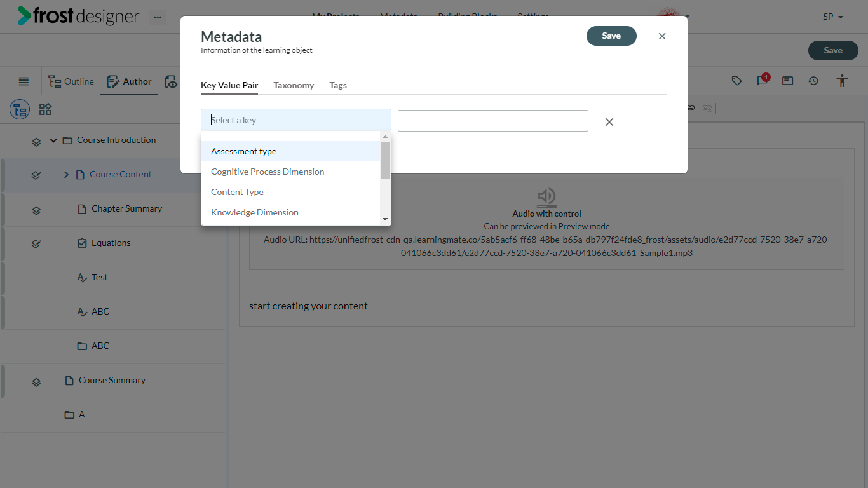Select Course Introduction in the tree
Screen dimensions: 868x488
(116, 140)
